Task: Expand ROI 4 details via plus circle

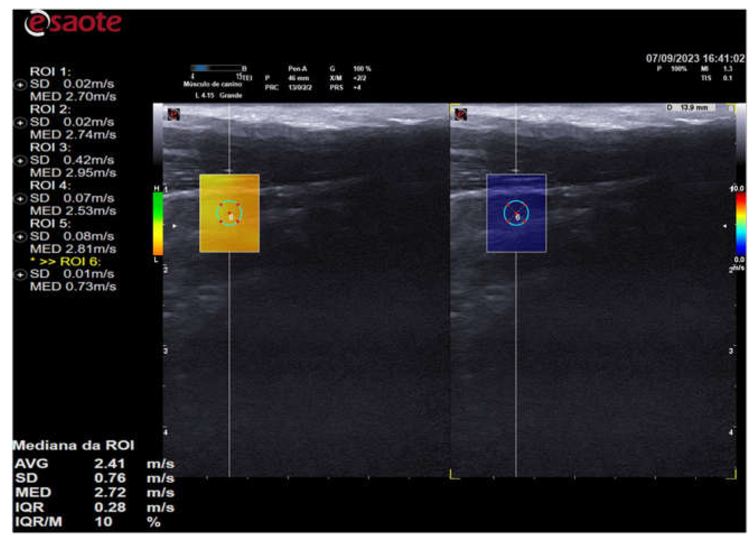Action: pyautogui.click(x=20, y=199)
